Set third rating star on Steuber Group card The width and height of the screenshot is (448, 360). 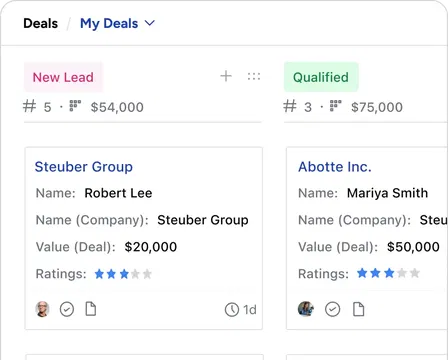tap(124, 274)
